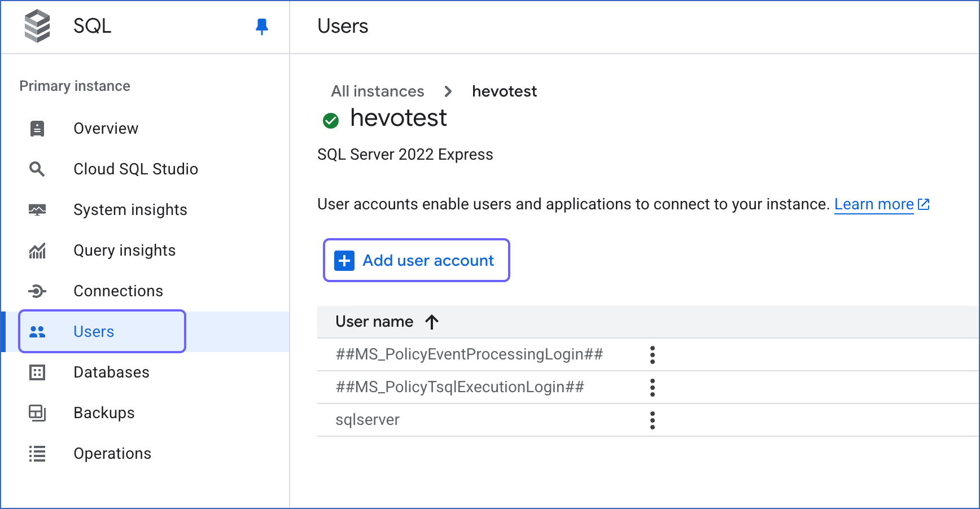Click the Cloud SQL Studio magnifier icon

coord(37,169)
